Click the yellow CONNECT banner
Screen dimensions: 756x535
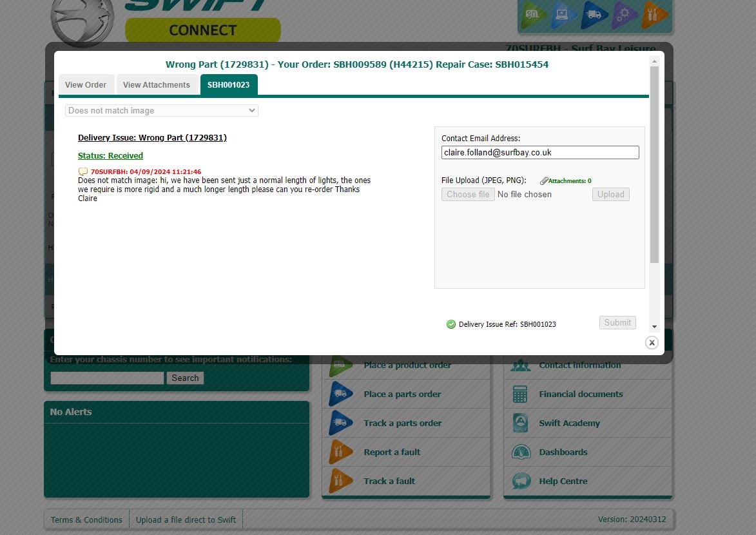[202, 30]
